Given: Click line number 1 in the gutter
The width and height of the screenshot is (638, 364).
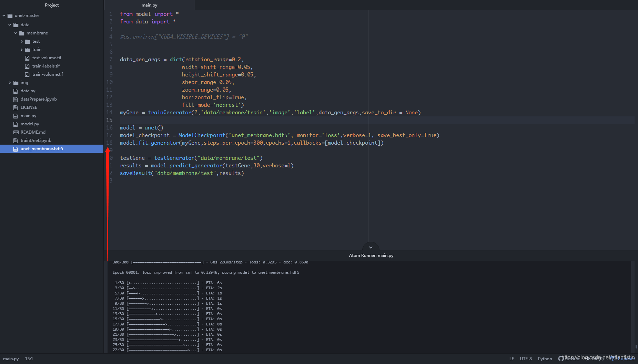Looking at the screenshot, I should click(111, 14).
